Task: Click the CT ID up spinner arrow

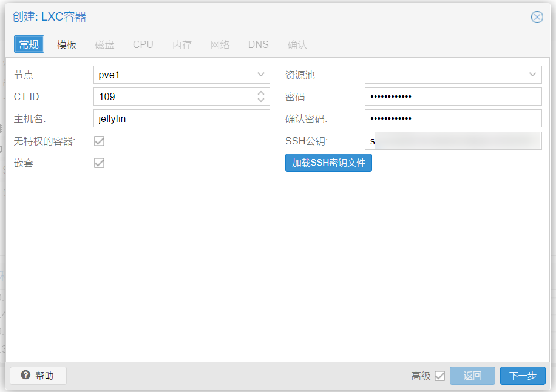Action: tap(262, 93)
